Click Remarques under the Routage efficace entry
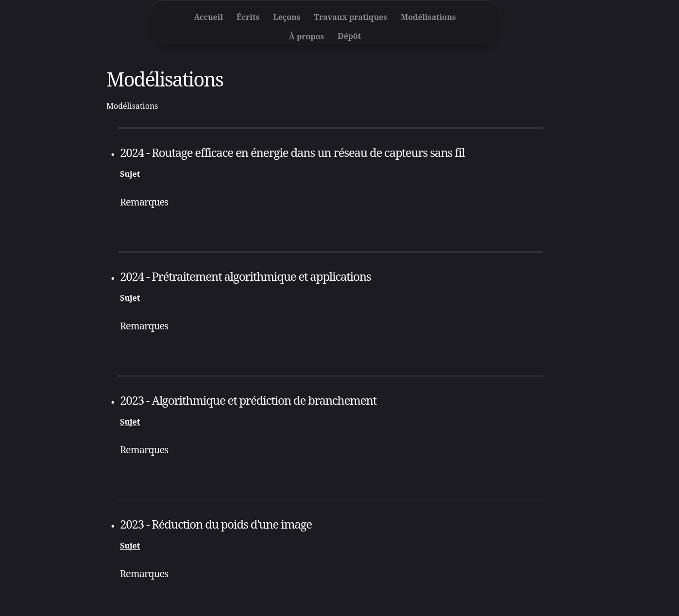 [144, 202]
